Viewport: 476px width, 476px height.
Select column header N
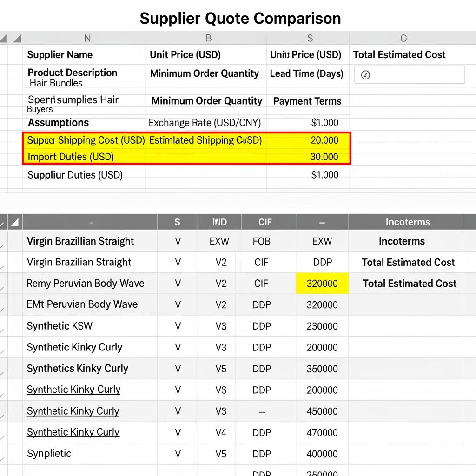tap(87, 39)
